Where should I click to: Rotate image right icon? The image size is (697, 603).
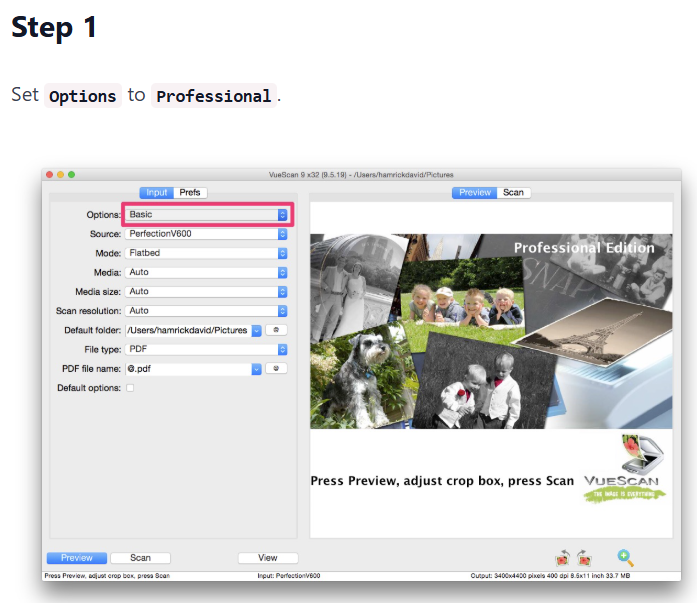[584, 558]
